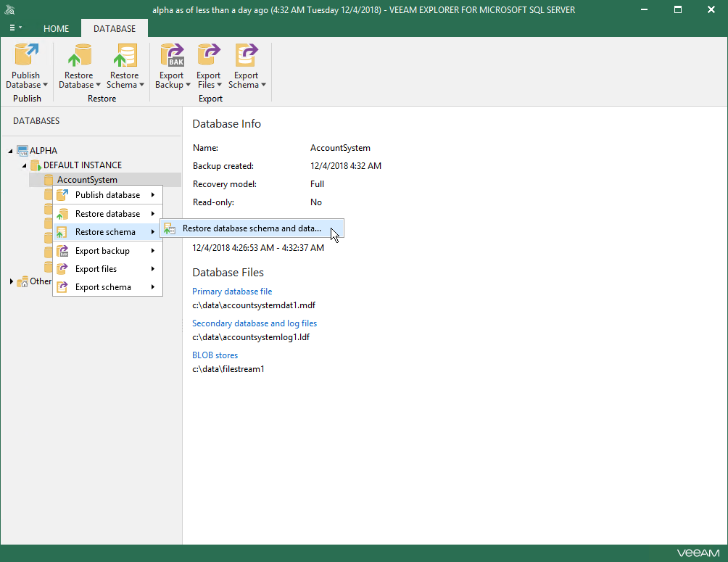Open the Publish Database dropdown arrow

(x=45, y=85)
